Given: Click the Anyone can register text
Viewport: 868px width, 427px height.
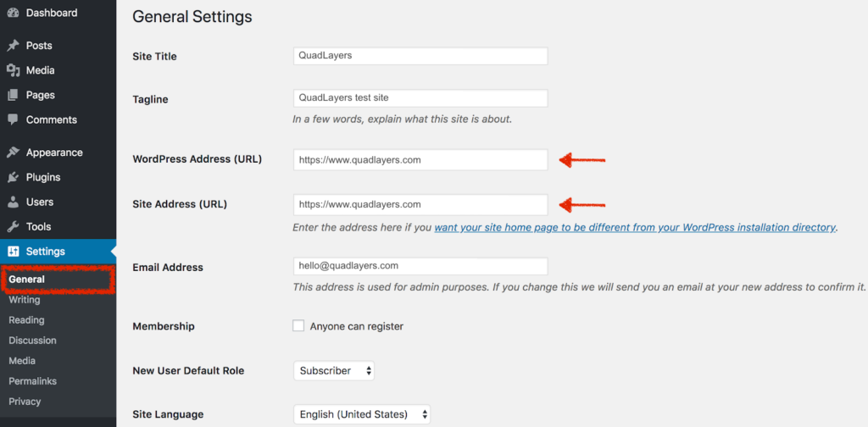Looking at the screenshot, I should 357,326.
